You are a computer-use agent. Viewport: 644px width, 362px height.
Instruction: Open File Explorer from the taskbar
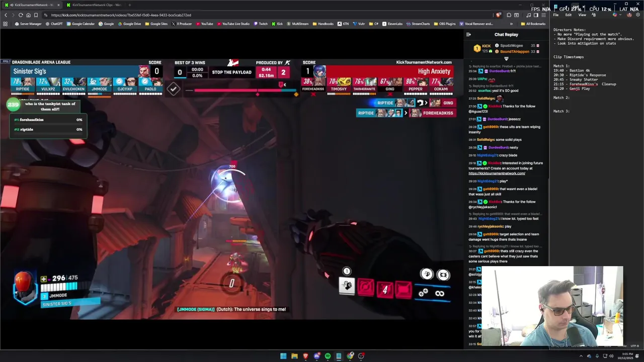pos(294,356)
